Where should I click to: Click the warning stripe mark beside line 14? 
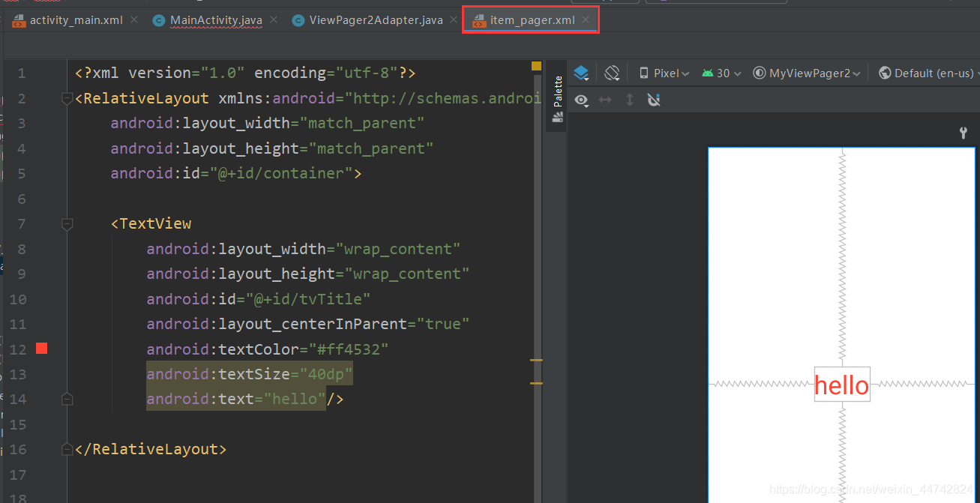pyautogui.click(x=536, y=383)
